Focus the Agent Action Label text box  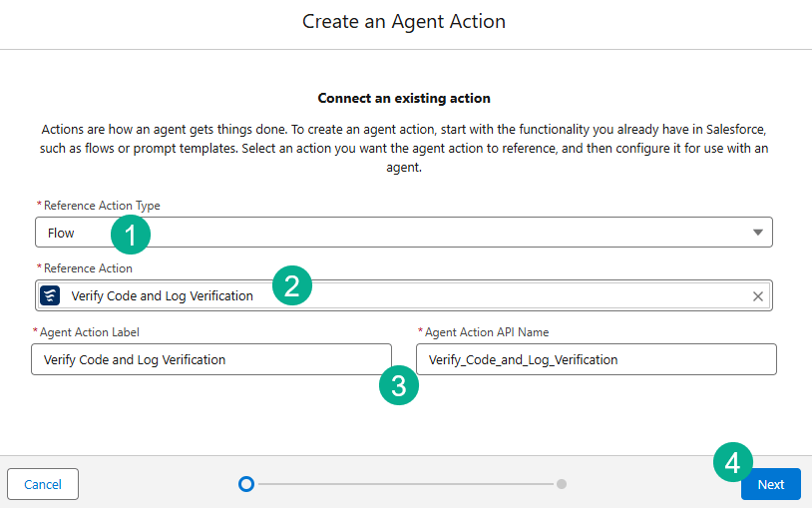211,359
